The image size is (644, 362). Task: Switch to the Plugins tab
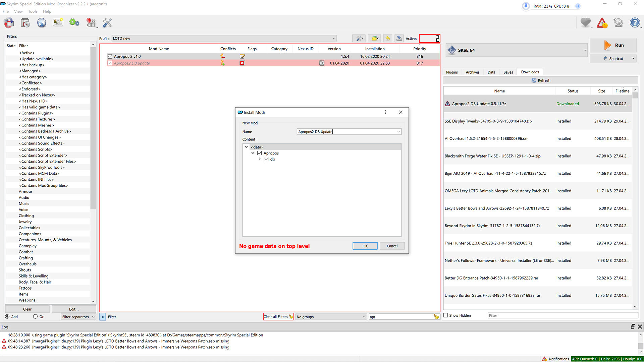point(452,72)
